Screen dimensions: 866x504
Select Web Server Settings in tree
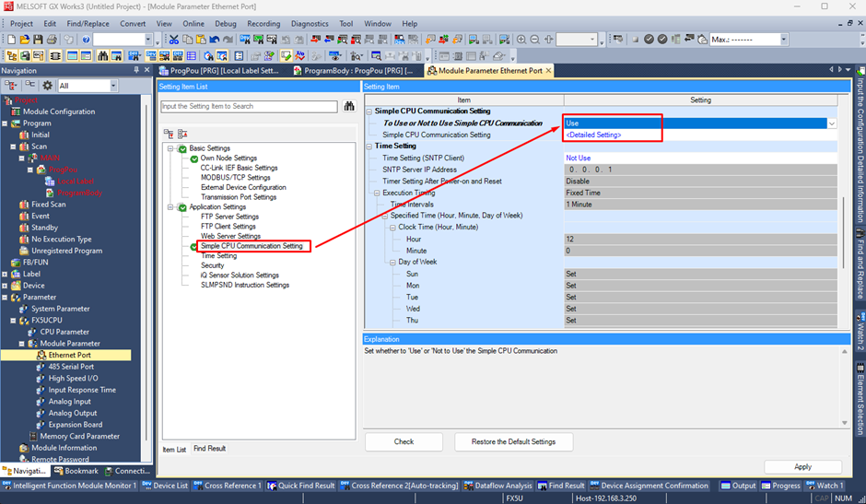230,236
